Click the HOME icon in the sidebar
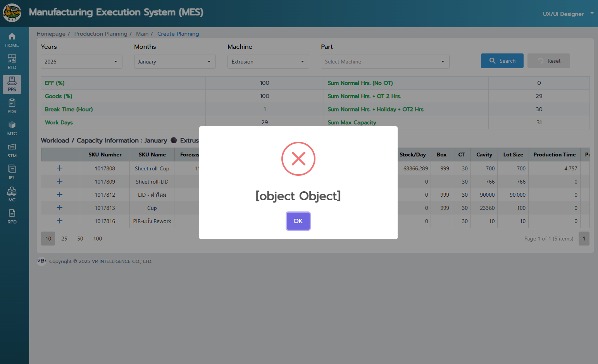 click(x=12, y=40)
